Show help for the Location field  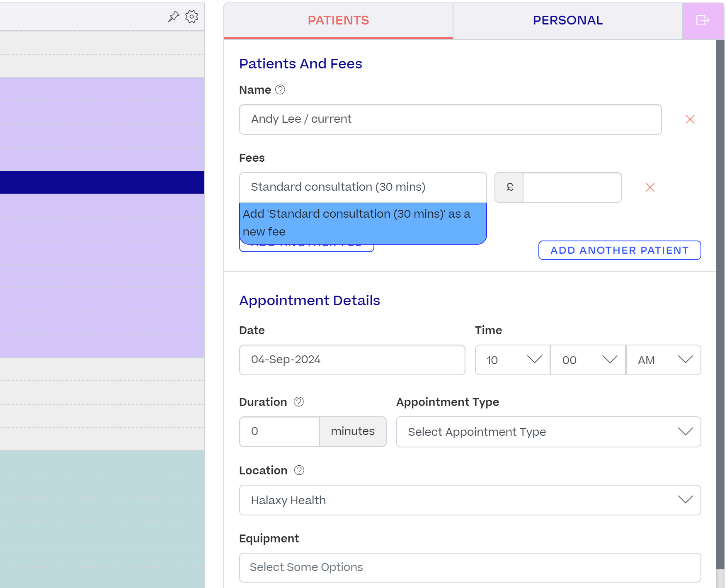click(x=299, y=470)
